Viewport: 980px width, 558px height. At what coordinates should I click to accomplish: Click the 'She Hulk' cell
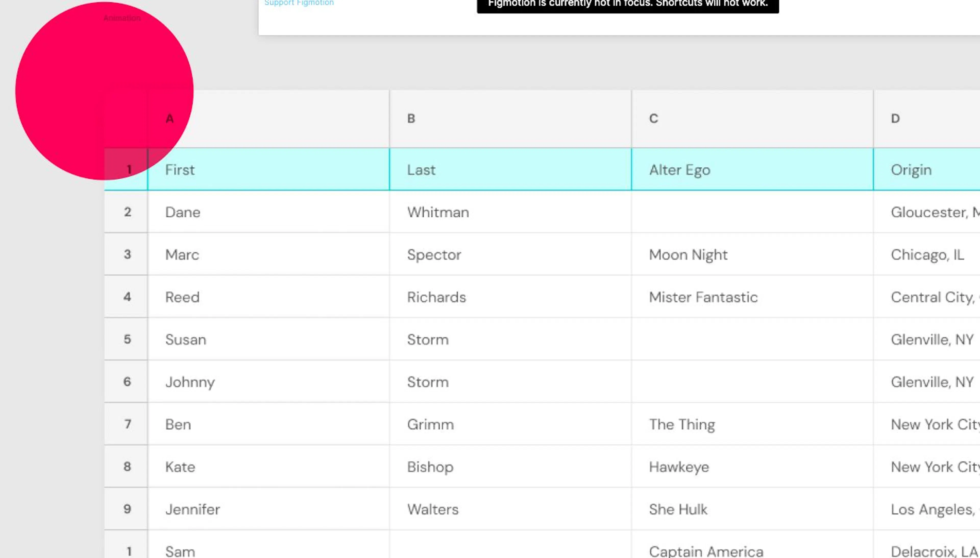click(752, 509)
